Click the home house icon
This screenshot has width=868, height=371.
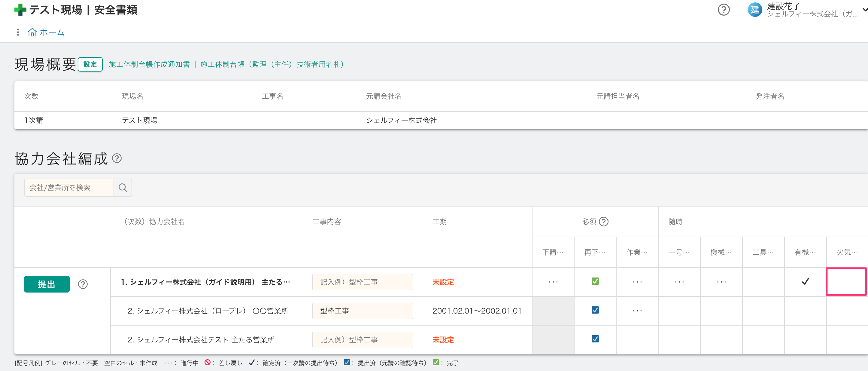click(x=32, y=32)
